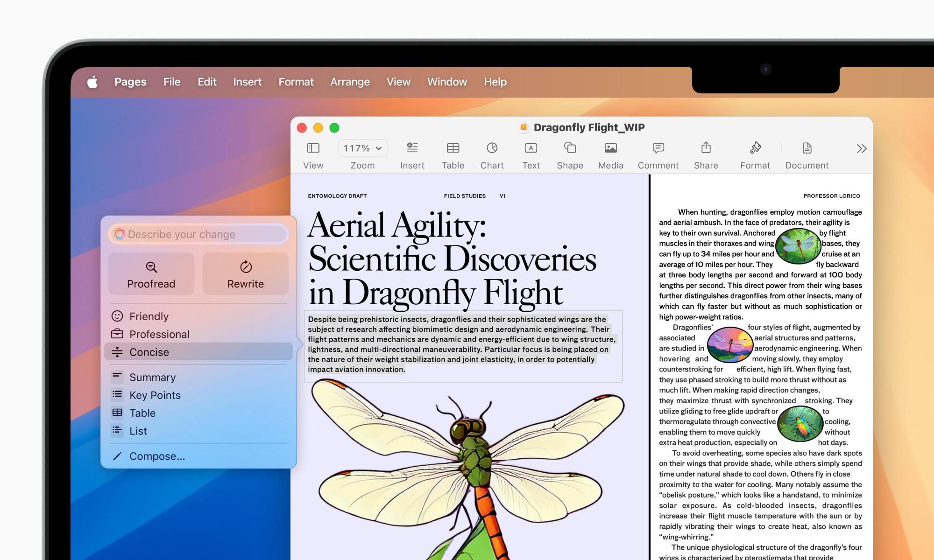Open the View menu in menu bar
934x560 pixels.
coord(398,82)
